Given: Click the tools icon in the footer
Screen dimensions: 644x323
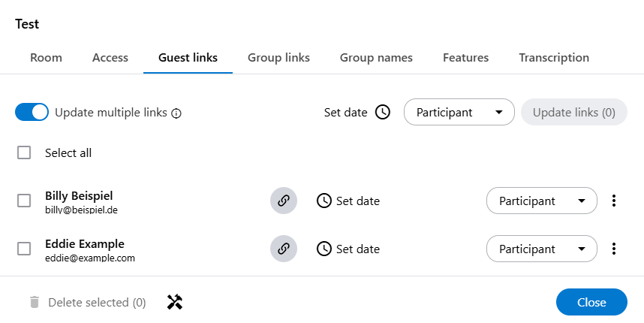Looking at the screenshot, I should pos(175,302).
